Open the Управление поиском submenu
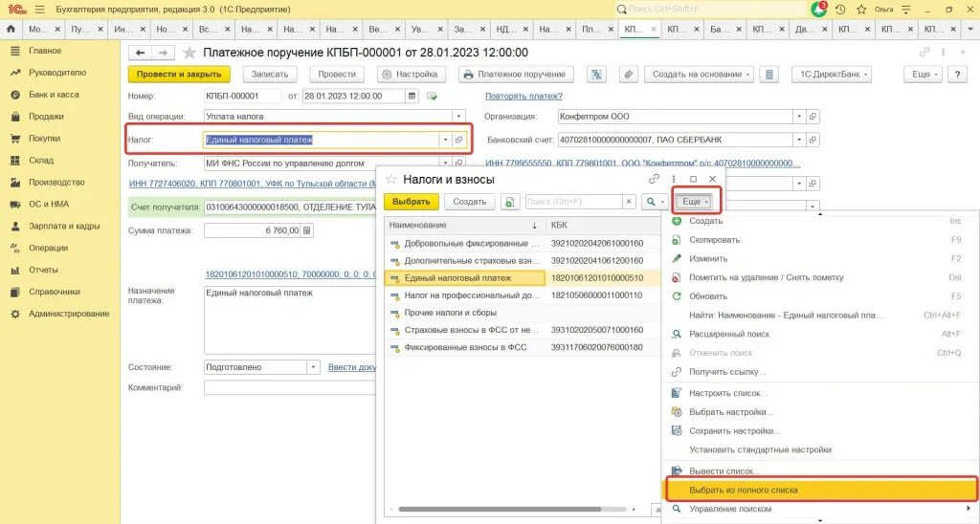Screen dimensions: 980x524 820,509
